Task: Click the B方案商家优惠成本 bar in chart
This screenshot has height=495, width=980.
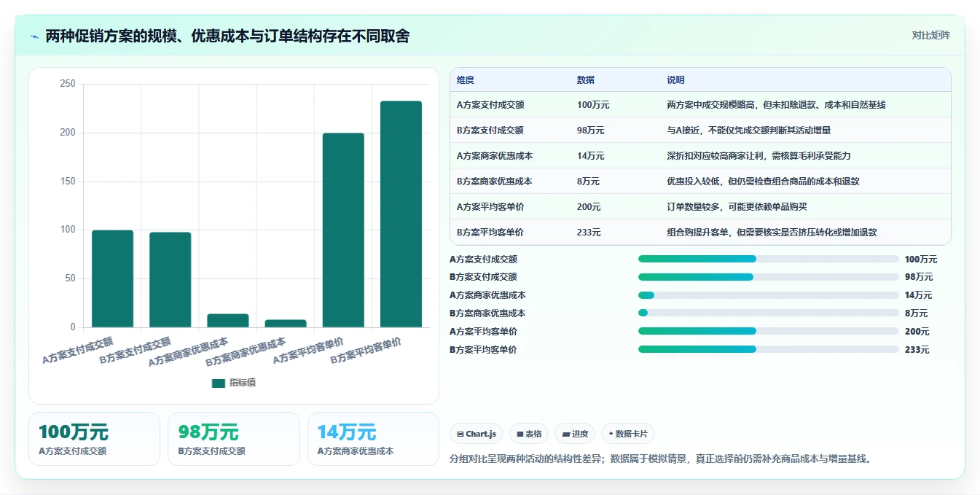Action: click(x=286, y=324)
